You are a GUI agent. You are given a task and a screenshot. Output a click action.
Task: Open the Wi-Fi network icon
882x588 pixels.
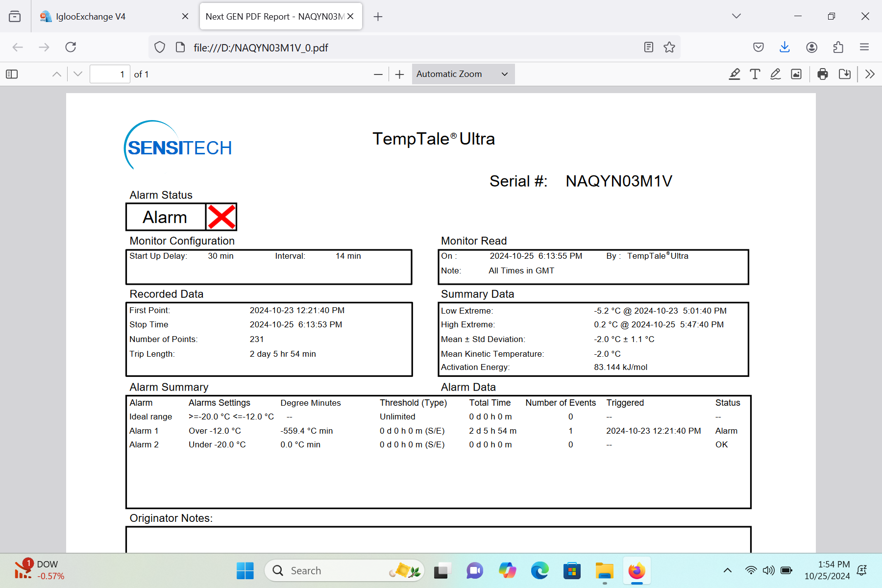(751, 570)
